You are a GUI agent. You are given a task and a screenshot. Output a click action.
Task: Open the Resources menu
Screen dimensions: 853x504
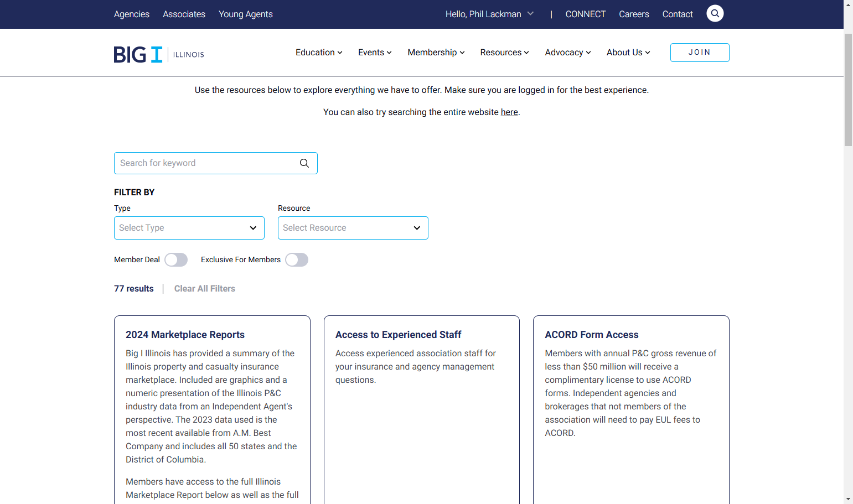click(505, 53)
